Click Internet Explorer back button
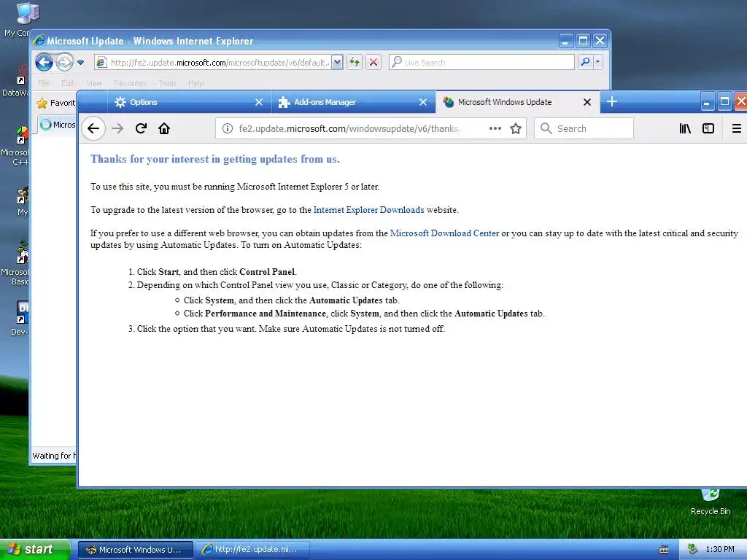Image resolution: width=747 pixels, height=560 pixels. 44,63
